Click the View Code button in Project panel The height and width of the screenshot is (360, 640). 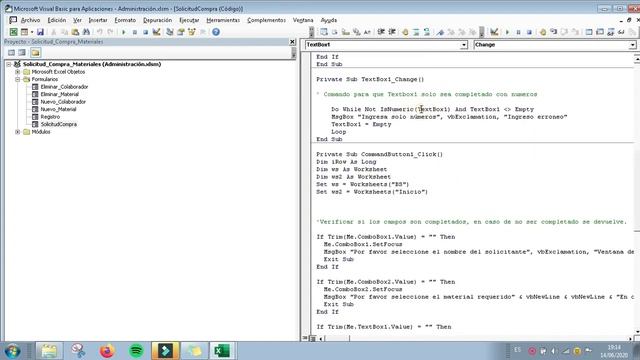tap(11, 53)
